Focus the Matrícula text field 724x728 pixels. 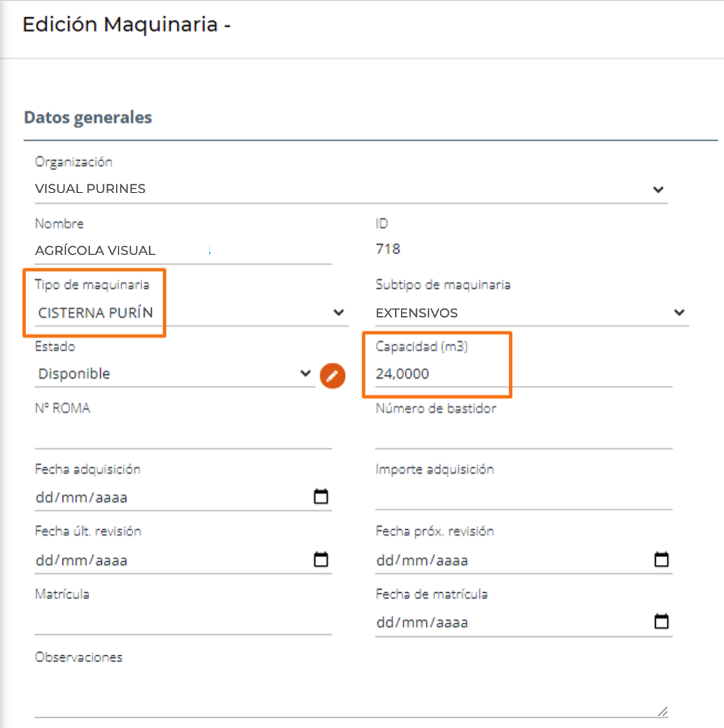[x=182, y=622]
